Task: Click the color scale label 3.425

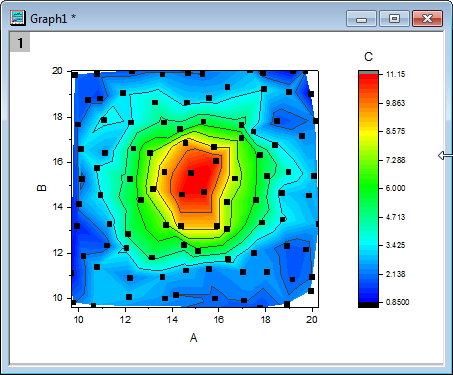Action: pos(396,246)
